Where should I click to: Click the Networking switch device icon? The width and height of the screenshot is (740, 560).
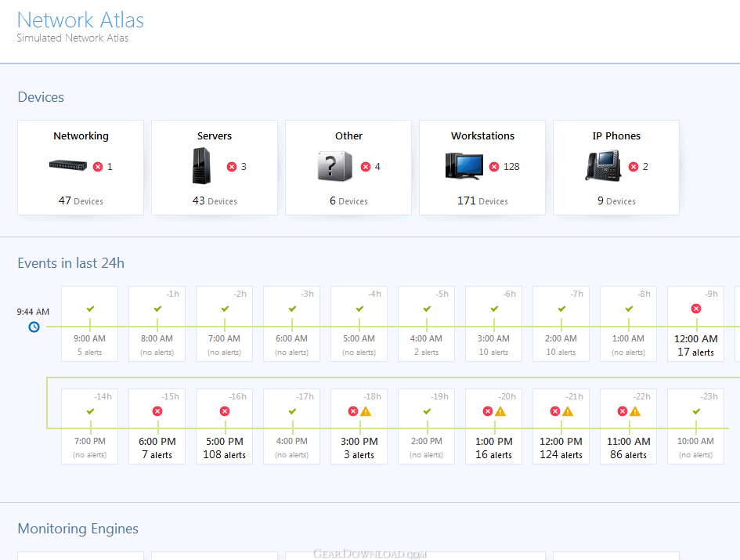click(x=68, y=166)
